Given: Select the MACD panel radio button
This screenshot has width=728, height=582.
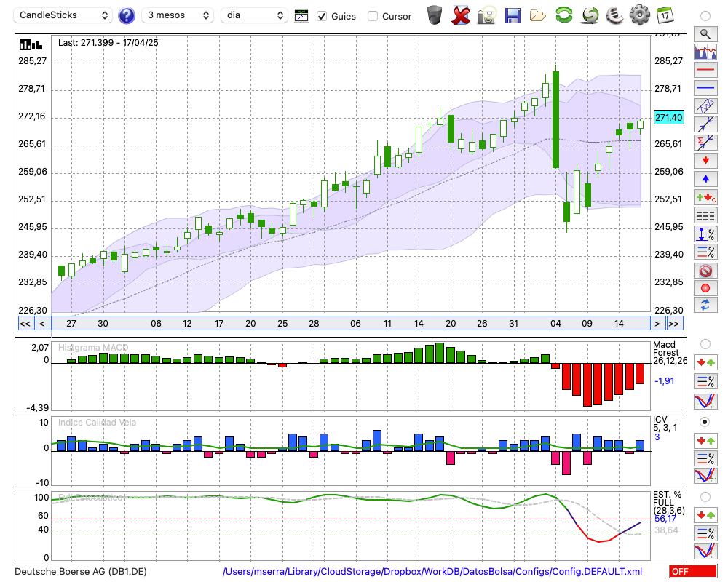Looking at the screenshot, I should pos(705,344).
